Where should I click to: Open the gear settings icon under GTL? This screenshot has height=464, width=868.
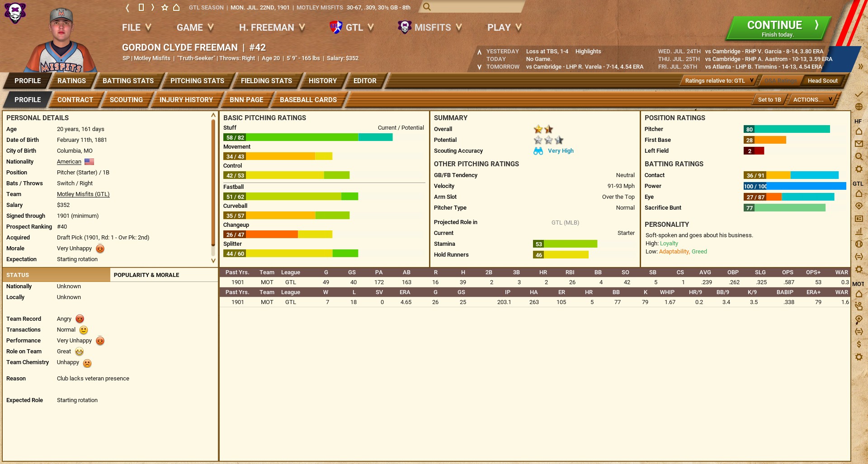point(859,269)
